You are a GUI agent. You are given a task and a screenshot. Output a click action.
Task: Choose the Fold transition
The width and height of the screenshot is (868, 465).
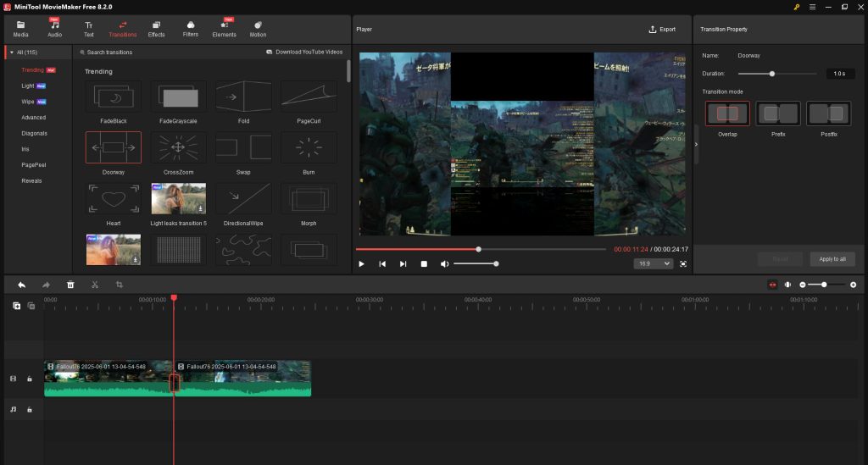(243, 97)
